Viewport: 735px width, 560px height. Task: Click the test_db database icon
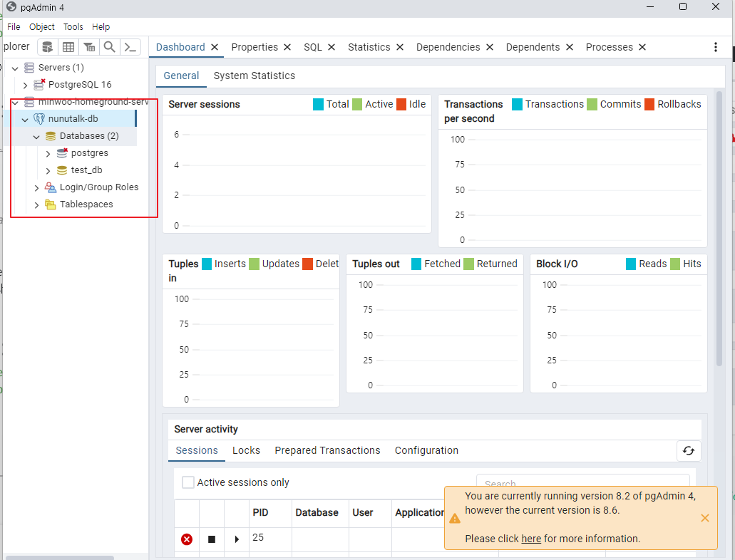62,170
